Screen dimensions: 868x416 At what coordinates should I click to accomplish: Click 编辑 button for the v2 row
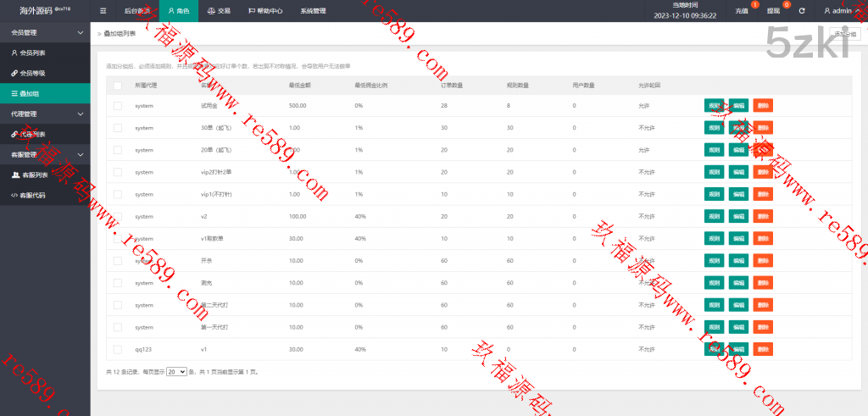coord(738,216)
